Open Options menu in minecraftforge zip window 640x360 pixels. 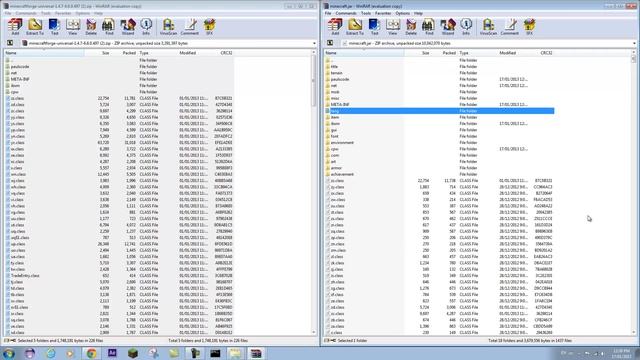point(82,13)
